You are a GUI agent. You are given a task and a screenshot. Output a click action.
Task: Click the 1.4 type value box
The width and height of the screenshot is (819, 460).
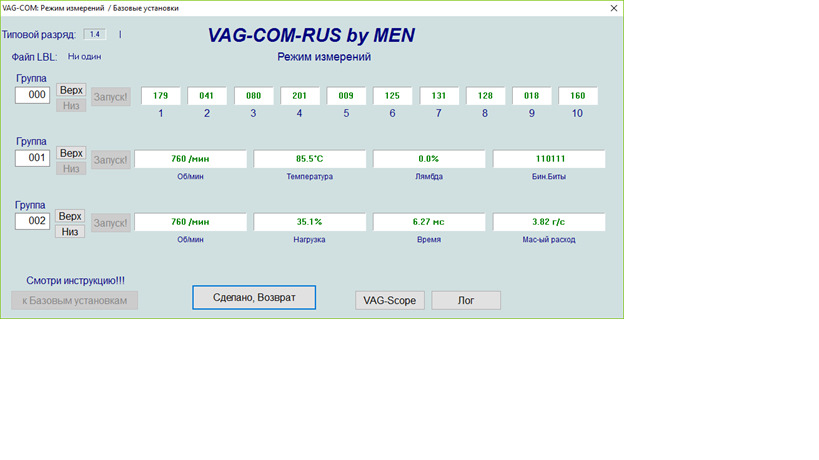click(x=95, y=34)
